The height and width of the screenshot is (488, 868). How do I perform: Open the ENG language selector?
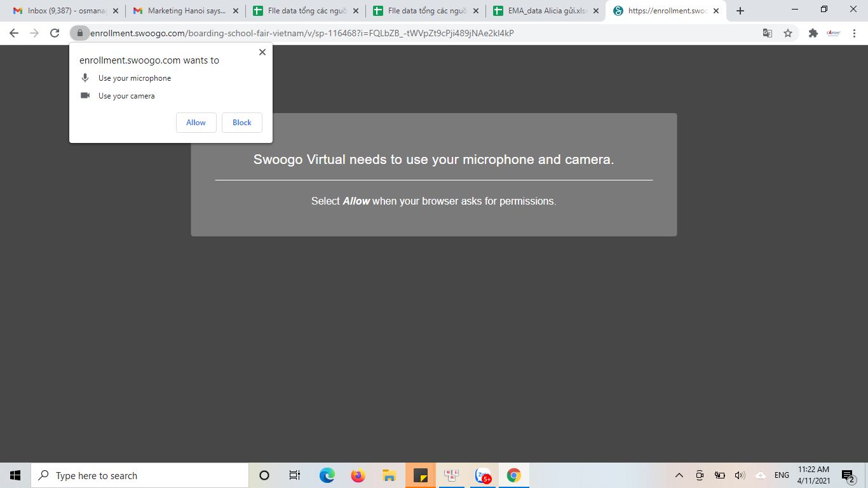coord(782,475)
